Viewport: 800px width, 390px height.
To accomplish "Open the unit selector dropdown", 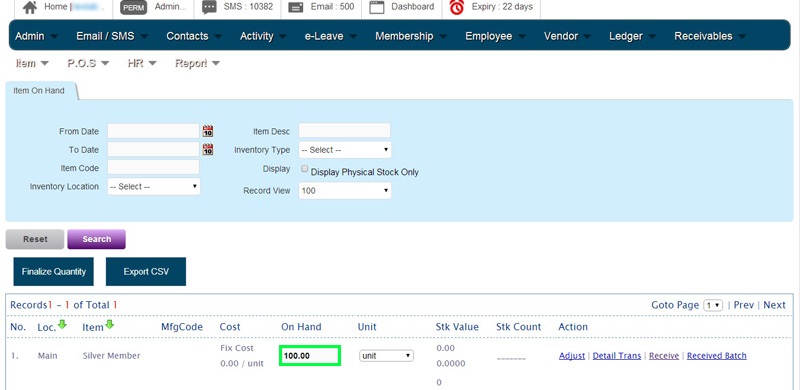I will tap(386, 356).
